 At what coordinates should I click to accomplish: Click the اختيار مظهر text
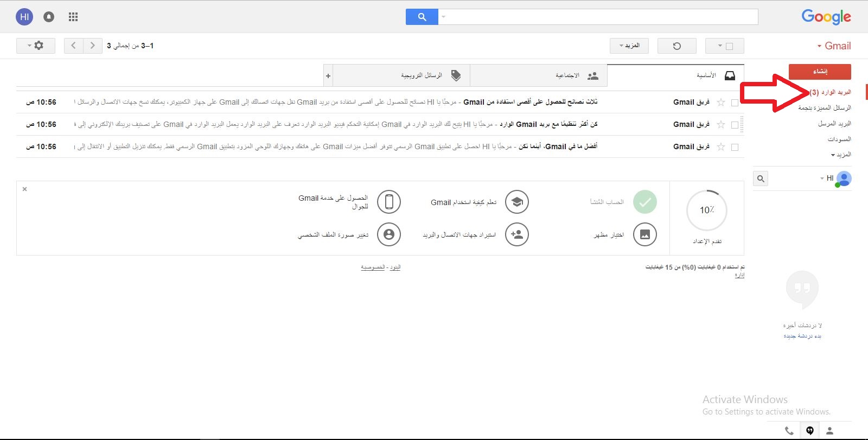609,235
